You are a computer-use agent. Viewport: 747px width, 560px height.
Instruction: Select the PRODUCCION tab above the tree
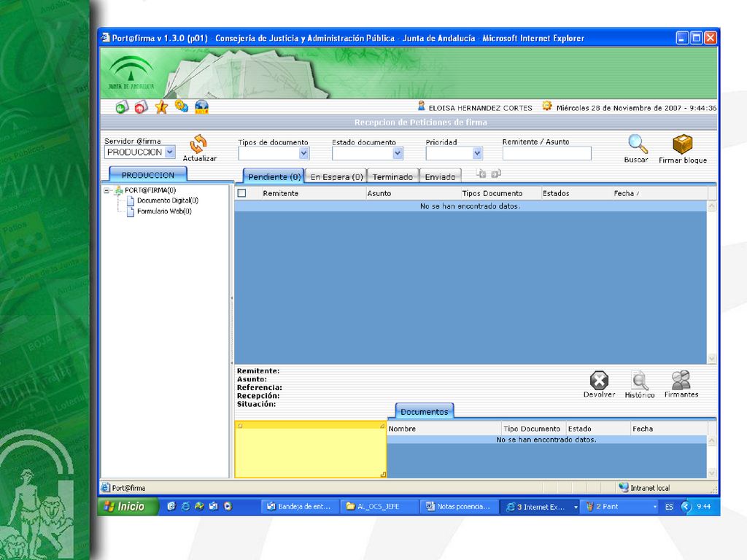pyautogui.click(x=147, y=175)
